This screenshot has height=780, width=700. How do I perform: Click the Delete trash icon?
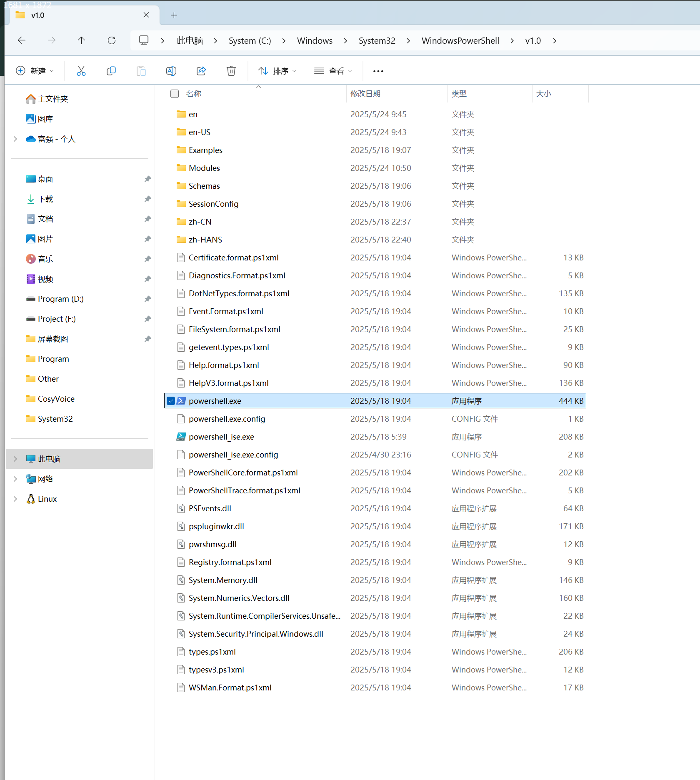coord(231,71)
